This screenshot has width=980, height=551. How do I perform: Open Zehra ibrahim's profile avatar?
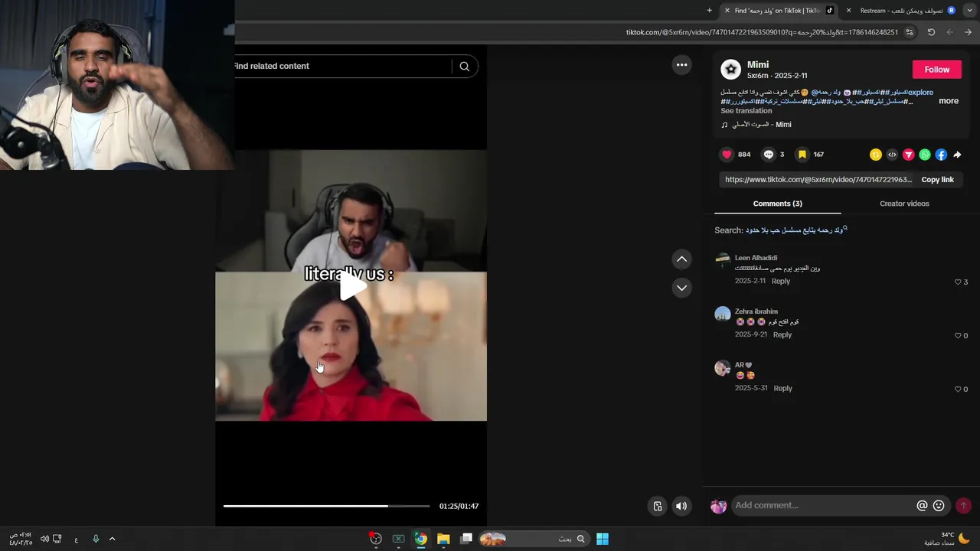[x=723, y=315]
